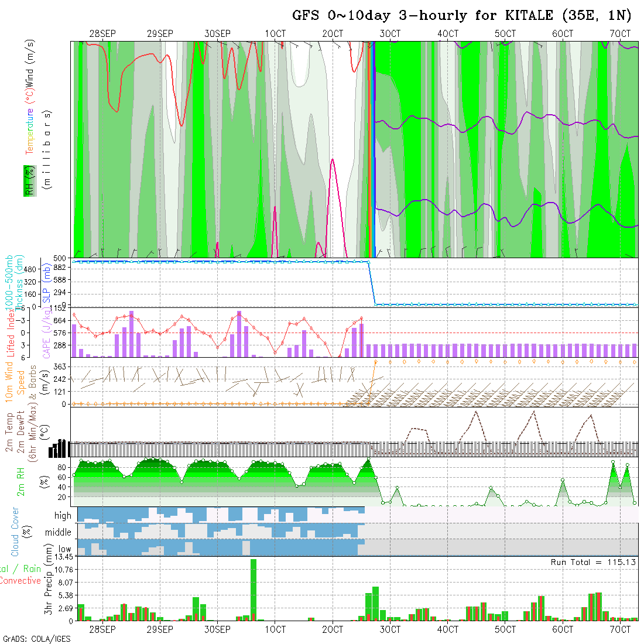Click the peak of the pink spike near 2OCT
The width and height of the screenshot is (644, 644).
[x=333, y=159]
